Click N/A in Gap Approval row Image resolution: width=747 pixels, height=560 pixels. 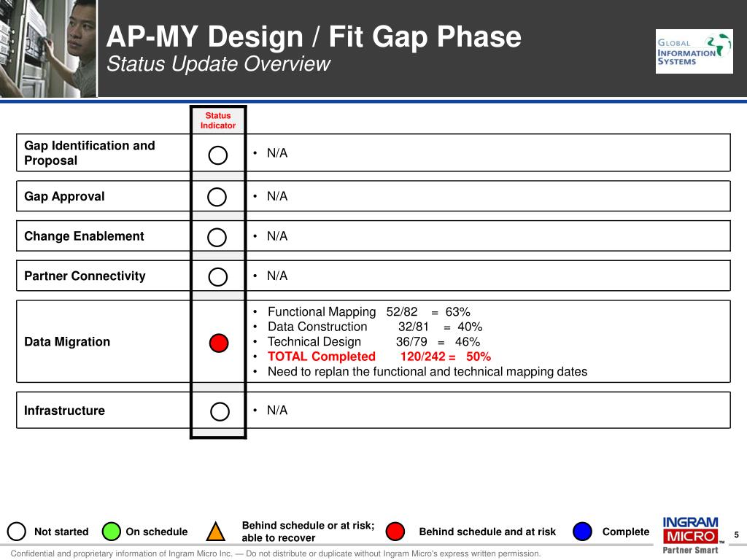276,196
